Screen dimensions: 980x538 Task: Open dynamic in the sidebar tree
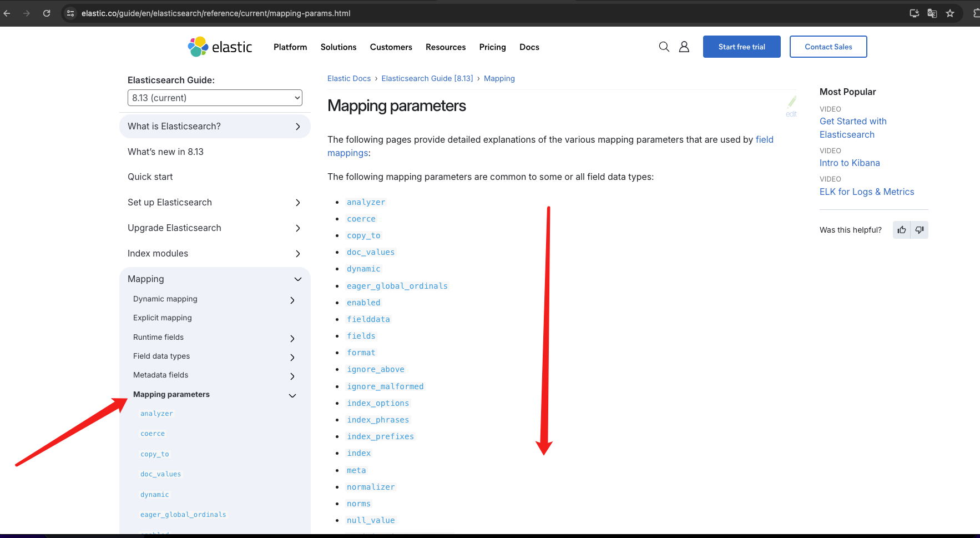tap(155, 495)
